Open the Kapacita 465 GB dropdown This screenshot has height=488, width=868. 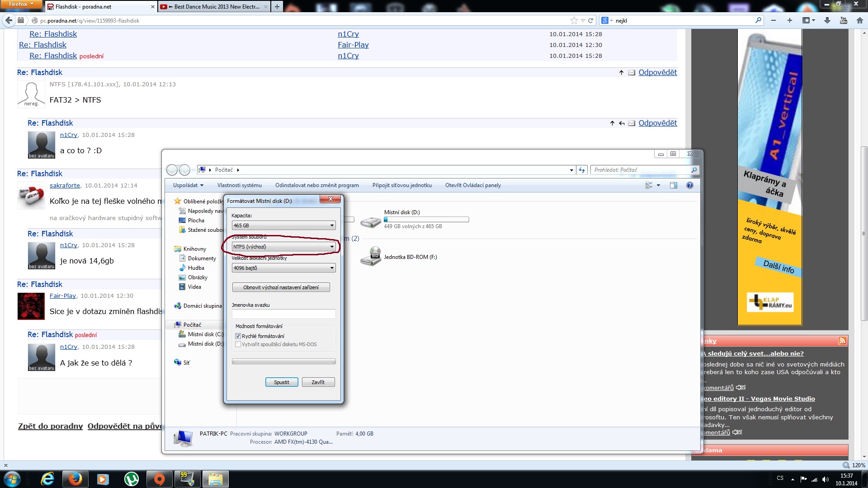pyautogui.click(x=283, y=225)
